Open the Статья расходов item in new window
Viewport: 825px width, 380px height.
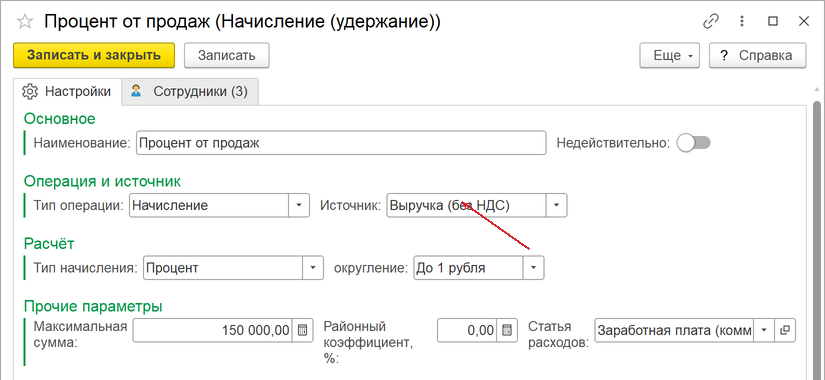tap(786, 331)
